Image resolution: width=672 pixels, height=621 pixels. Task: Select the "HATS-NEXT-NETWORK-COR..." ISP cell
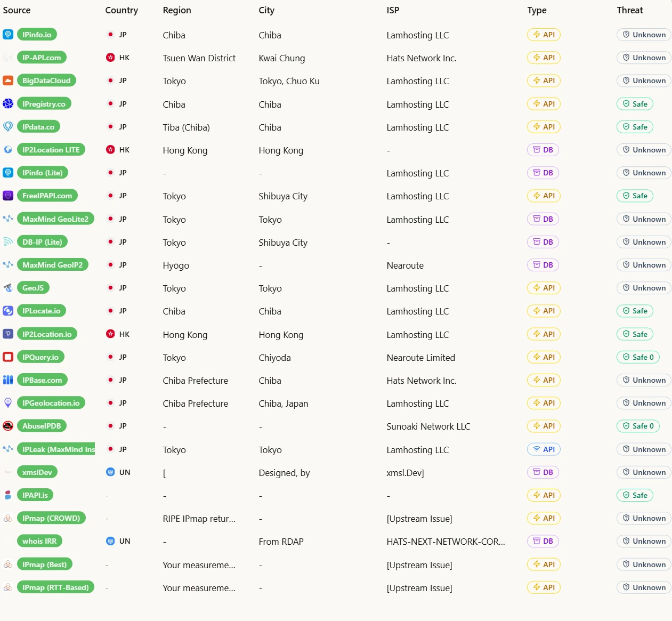click(x=446, y=542)
